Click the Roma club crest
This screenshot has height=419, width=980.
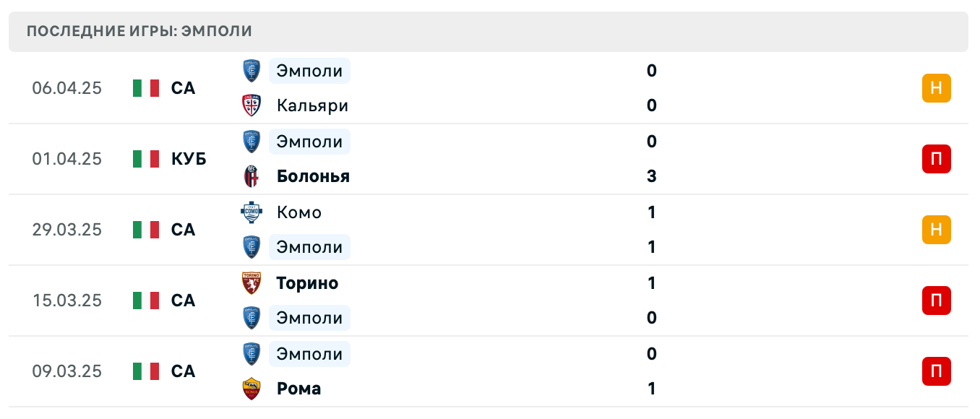[x=251, y=388]
